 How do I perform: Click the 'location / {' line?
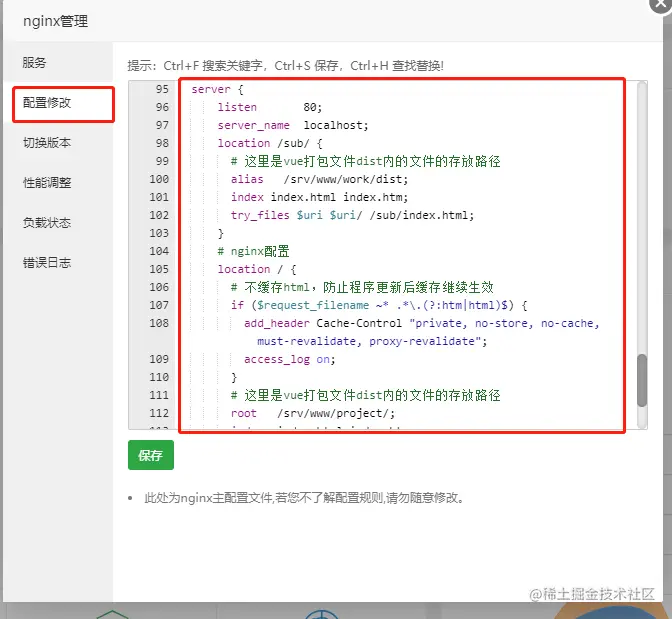(x=257, y=269)
